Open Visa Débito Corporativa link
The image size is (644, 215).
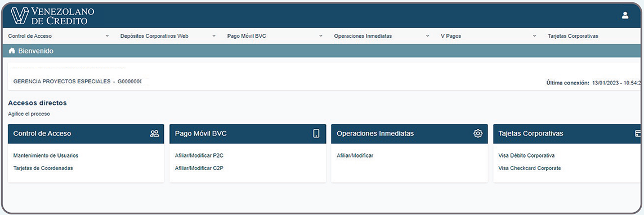click(x=526, y=155)
